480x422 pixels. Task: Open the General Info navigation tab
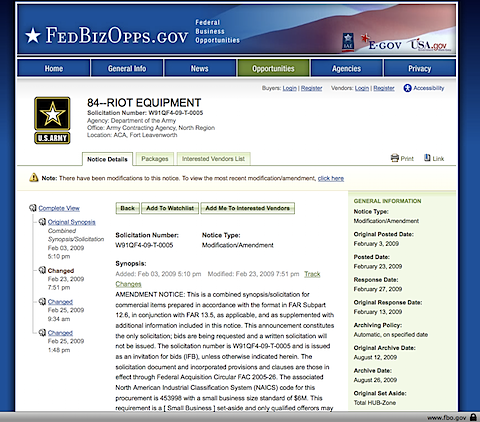(x=127, y=68)
